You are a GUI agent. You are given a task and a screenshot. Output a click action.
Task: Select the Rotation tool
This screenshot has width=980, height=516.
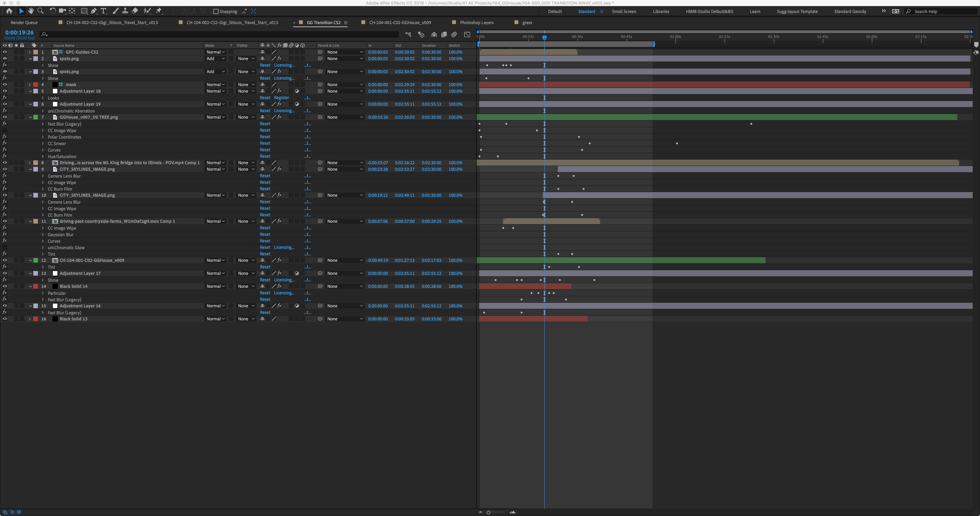point(52,11)
